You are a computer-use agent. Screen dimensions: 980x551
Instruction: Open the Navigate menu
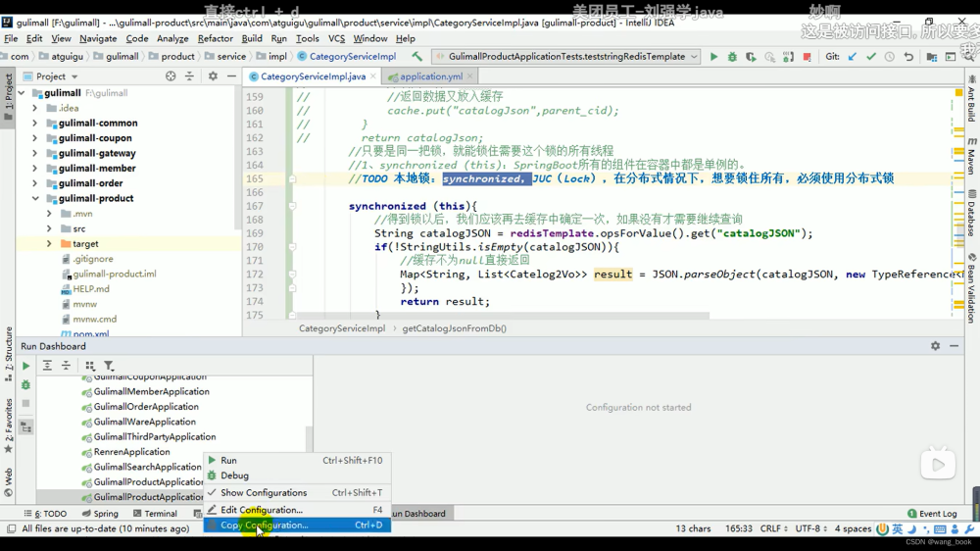pos(98,38)
